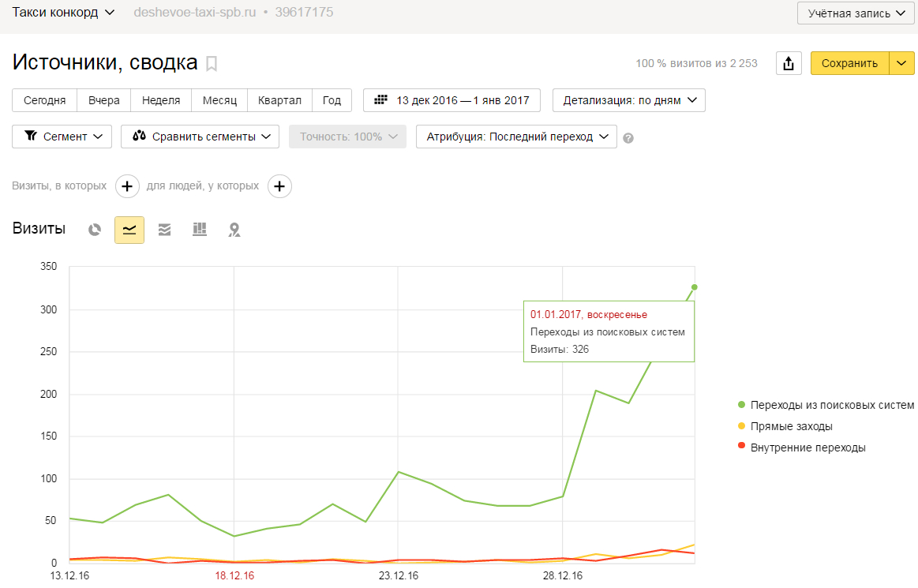
Task: Click the export share icon
Action: [x=789, y=64]
